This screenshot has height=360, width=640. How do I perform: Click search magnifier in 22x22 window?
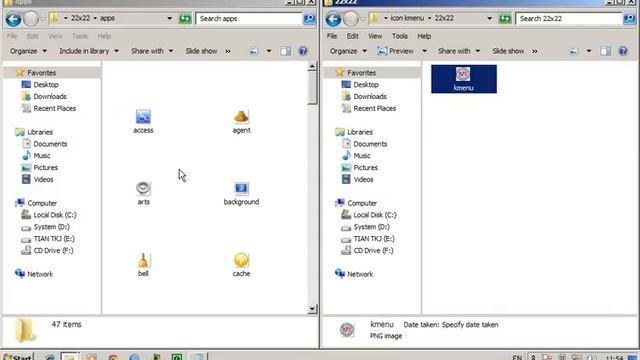point(629,18)
